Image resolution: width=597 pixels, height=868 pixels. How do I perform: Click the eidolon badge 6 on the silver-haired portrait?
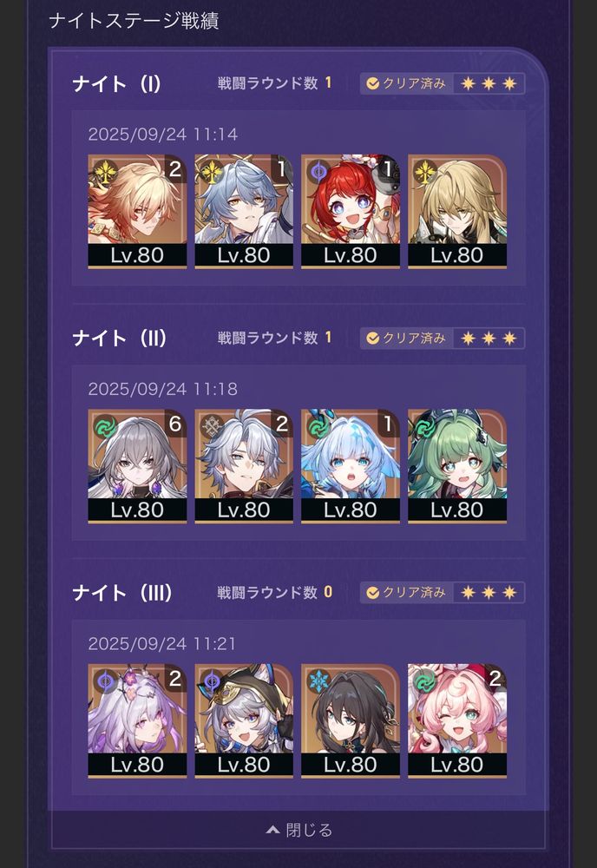[174, 424]
